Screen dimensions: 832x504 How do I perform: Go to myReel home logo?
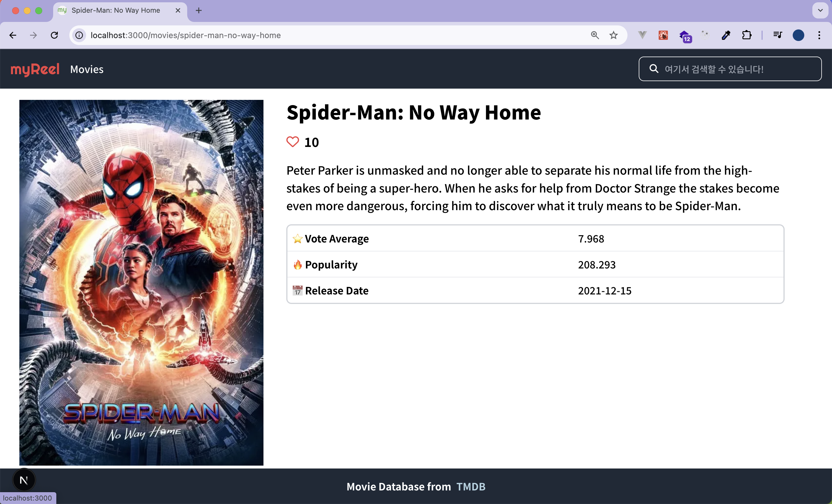point(35,69)
